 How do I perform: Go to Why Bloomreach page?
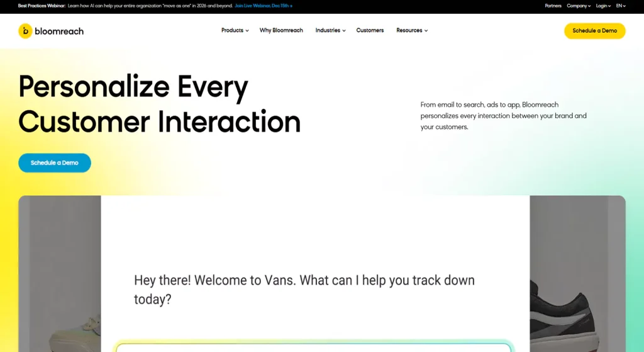tap(281, 30)
